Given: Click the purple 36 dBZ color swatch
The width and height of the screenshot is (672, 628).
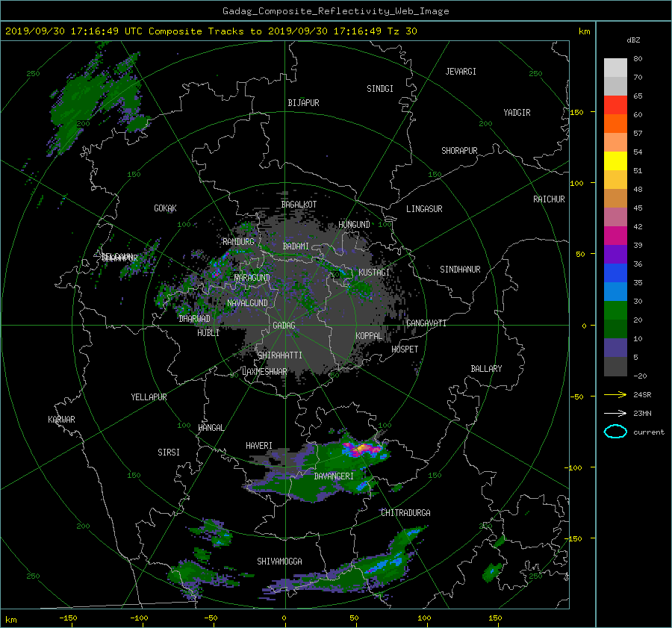Looking at the screenshot, I should point(615,254).
